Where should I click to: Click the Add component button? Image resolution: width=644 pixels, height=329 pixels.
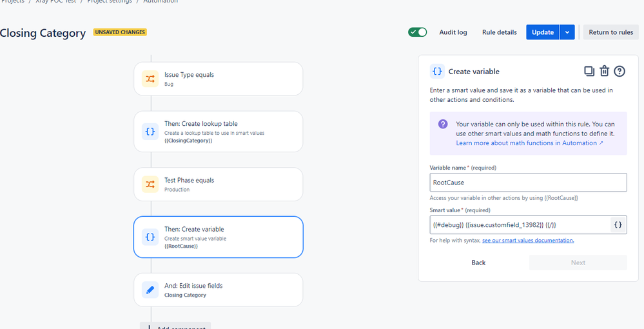(175, 326)
